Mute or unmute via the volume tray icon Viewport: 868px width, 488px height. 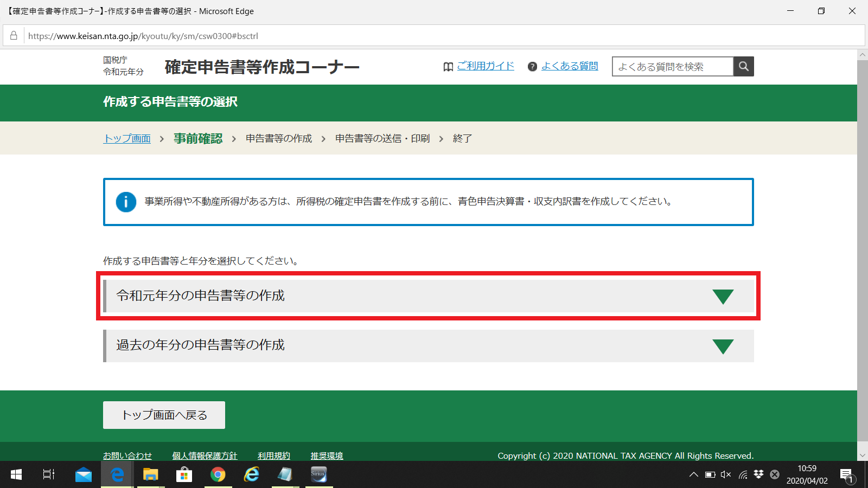[x=725, y=474]
